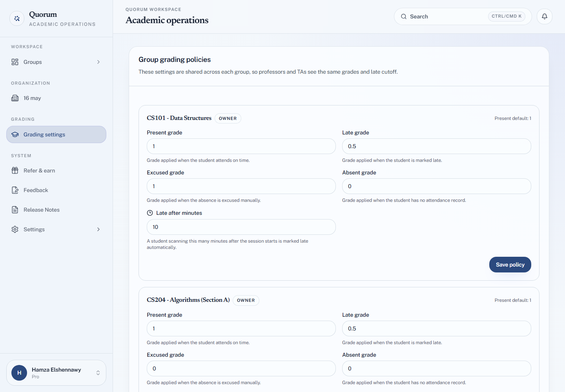
Task: Open notifications with the bell icon
Action: pos(545,16)
